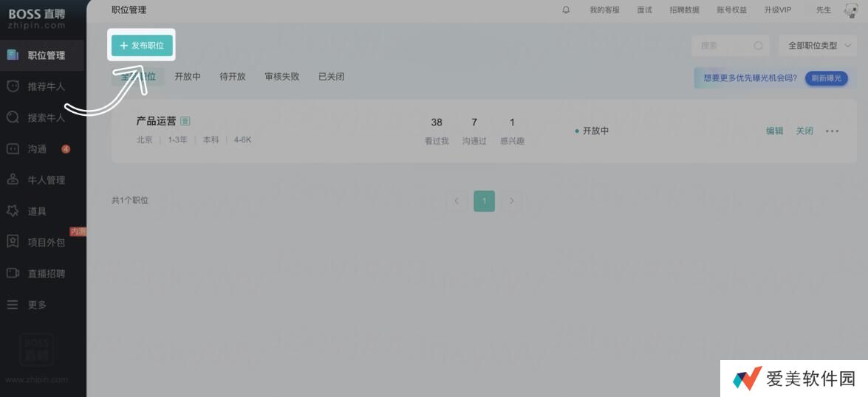Switch to the 已关闭 tab
Viewport: 868px width, 397px height.
[331, 77]
